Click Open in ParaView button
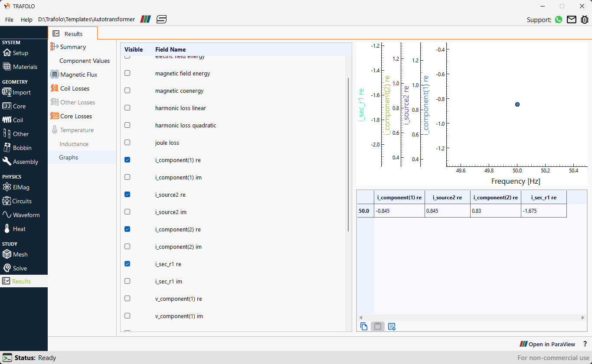The width and height of the screenshot is (592, 364). click(x=547, y=344)
